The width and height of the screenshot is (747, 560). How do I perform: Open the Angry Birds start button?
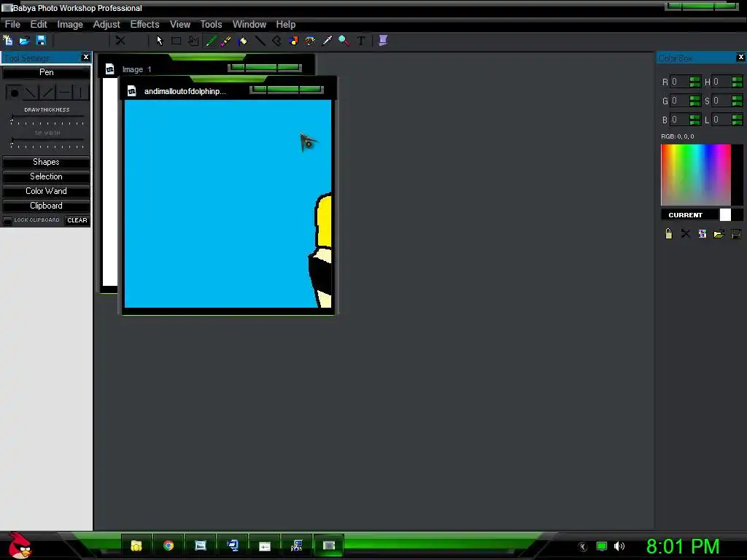tap(19, 545)
